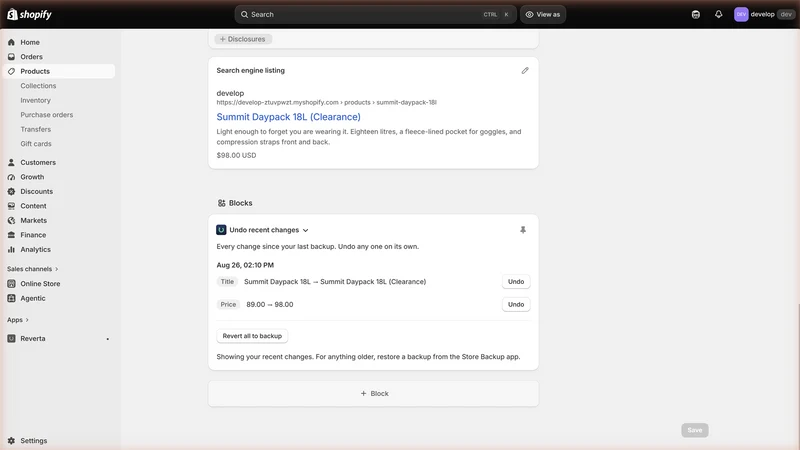800x450 pixels.
Task: Add a new Block
Action: tap(373, 393)
